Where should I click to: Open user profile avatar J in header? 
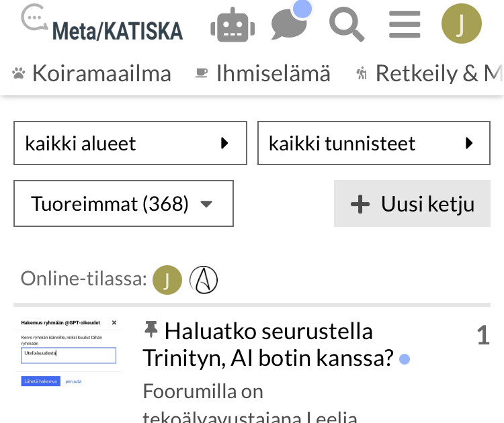click(x=461, y=24)
